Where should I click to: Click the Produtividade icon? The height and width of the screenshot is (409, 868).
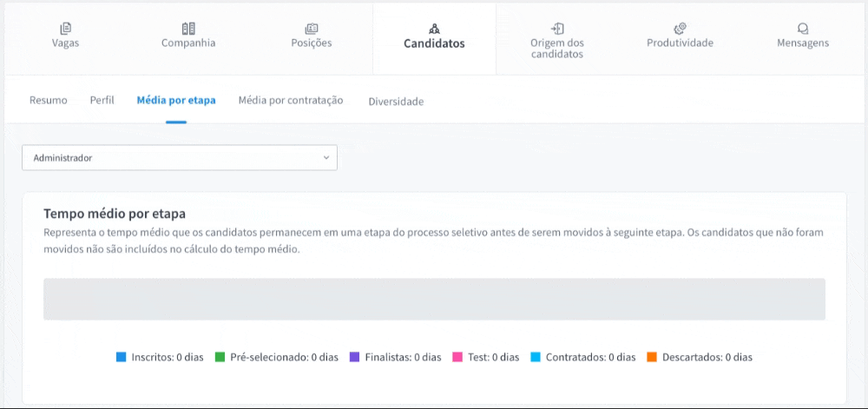(x=680, y=29)
